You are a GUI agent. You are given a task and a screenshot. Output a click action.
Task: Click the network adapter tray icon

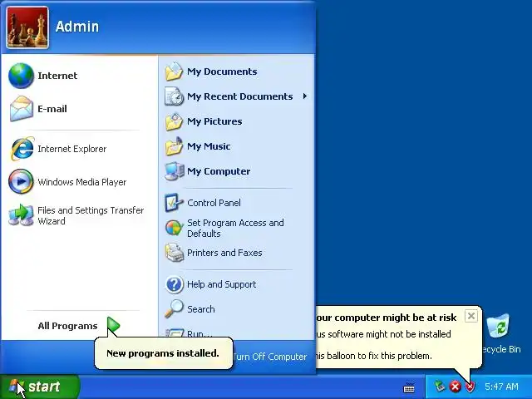point(440,386)
